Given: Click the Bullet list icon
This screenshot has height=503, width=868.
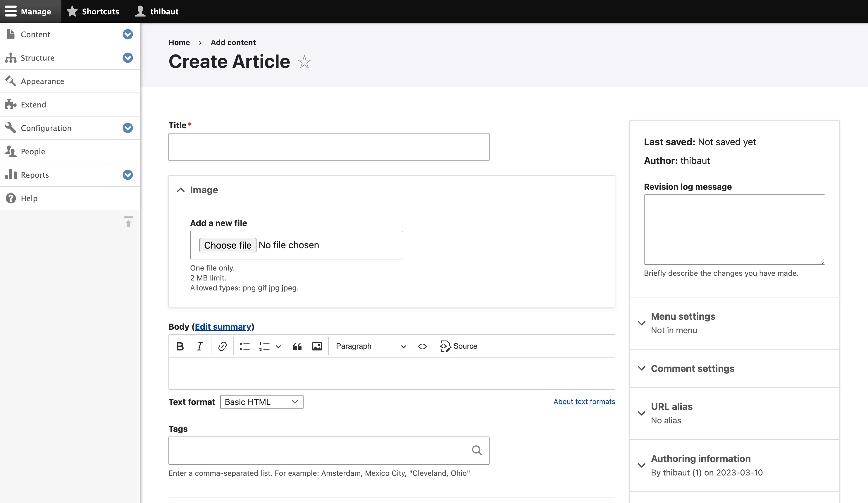Looking at the screenshot, I should [244, 346].
